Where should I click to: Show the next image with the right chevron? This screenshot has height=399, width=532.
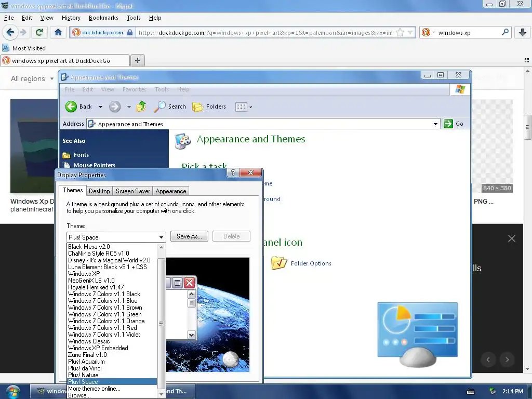[x=507, y=360]
